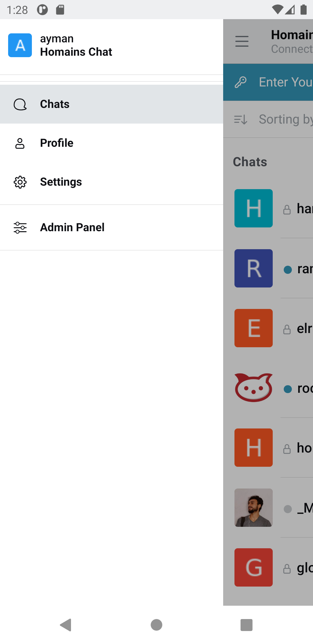
Task: Select the teal 'H' chat avatar
Action: [x=253, y=208]
